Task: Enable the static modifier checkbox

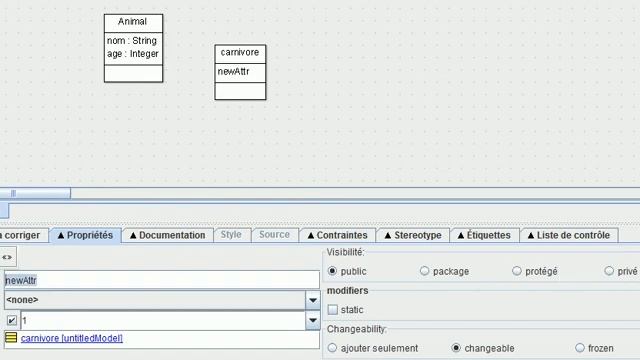Action: tap(333, 310)
